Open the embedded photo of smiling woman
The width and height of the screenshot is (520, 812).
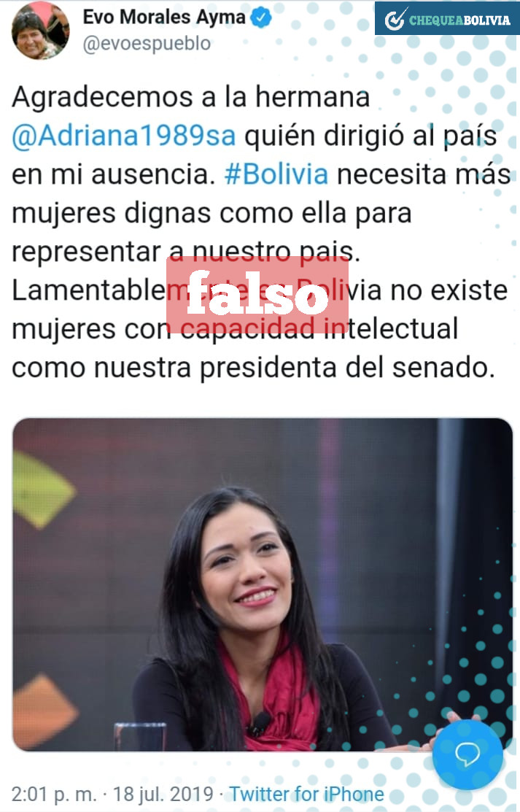pos(263,584)
